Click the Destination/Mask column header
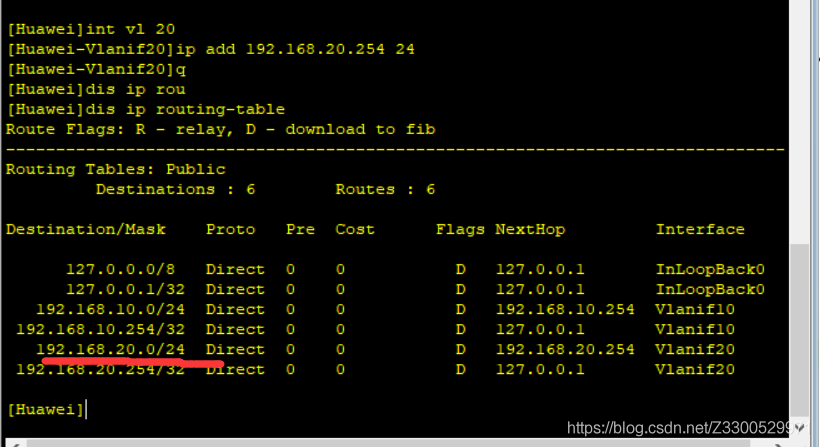Image resolution: width=820 pixels, height=447 pixels. pos(85,229)
